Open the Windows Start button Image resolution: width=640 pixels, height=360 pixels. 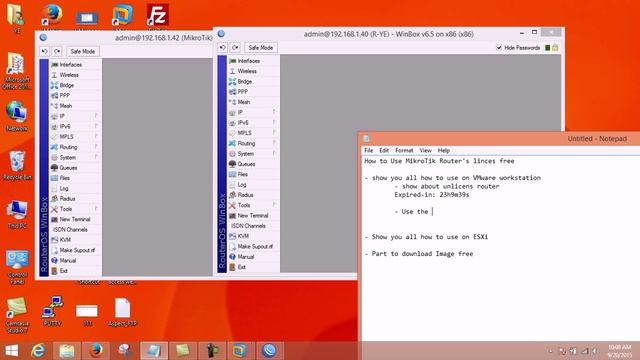point(11,351)
